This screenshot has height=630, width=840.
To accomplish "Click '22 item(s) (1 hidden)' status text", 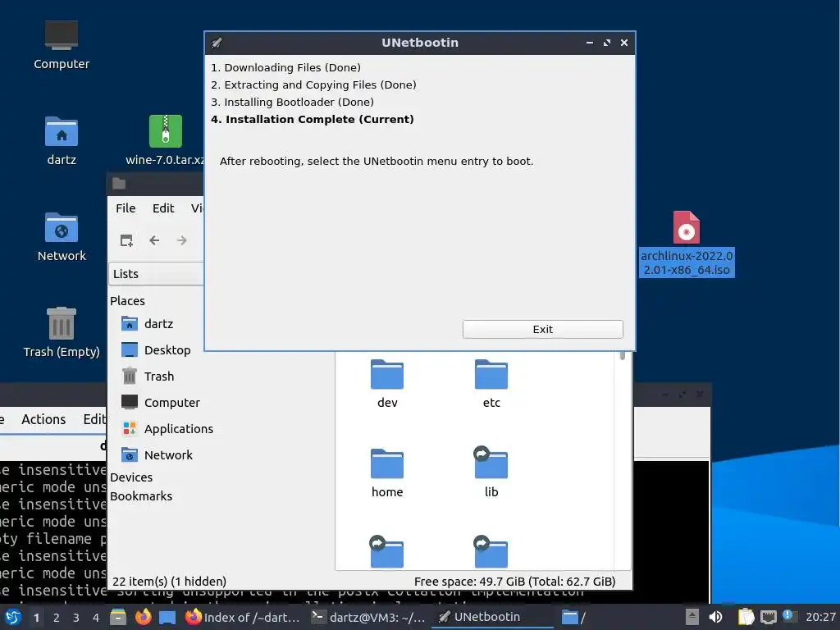I will click(169, 582).
